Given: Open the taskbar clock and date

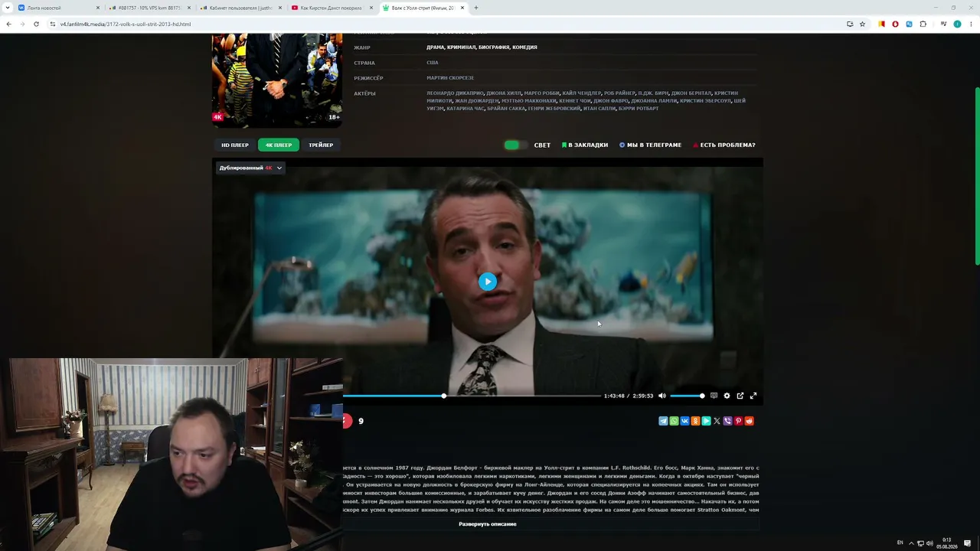Looking at the screenshot, I should tap(947, 543).
